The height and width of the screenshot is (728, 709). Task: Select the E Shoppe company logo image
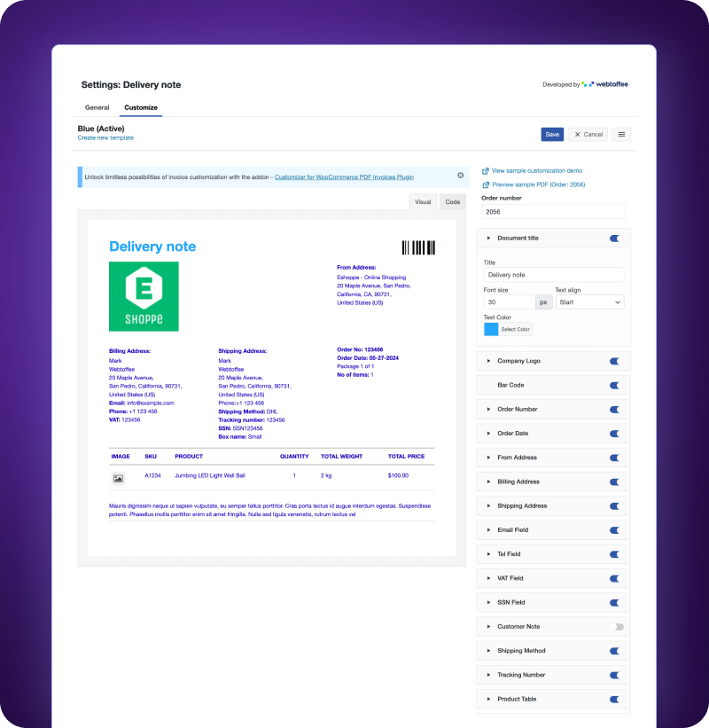coord(144,296)
